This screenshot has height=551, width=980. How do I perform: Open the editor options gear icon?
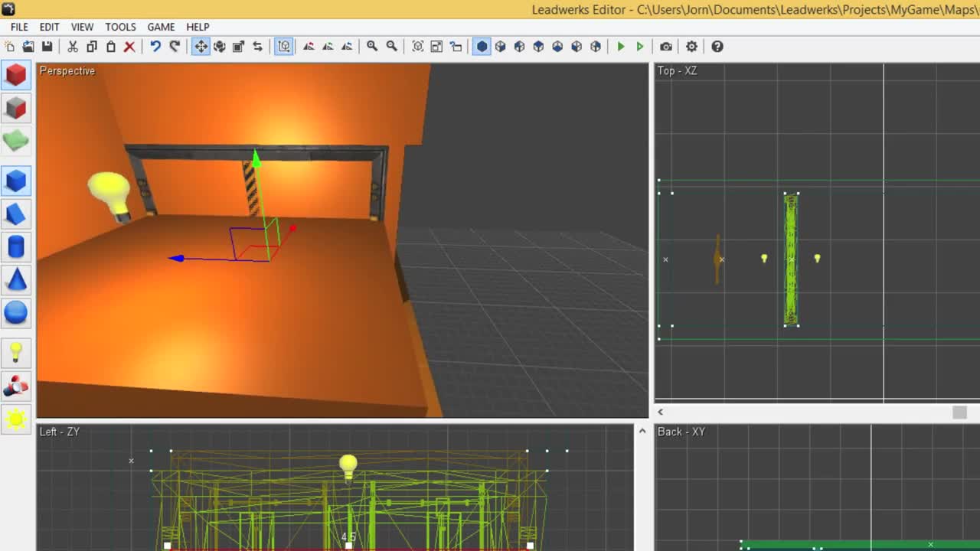click(691, 47)
